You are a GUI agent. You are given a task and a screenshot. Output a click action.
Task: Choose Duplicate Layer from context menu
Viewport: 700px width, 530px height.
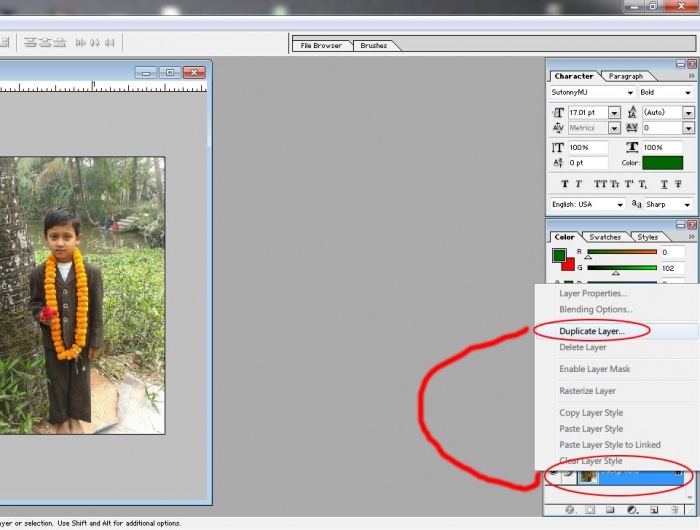[x=617, y=331]
